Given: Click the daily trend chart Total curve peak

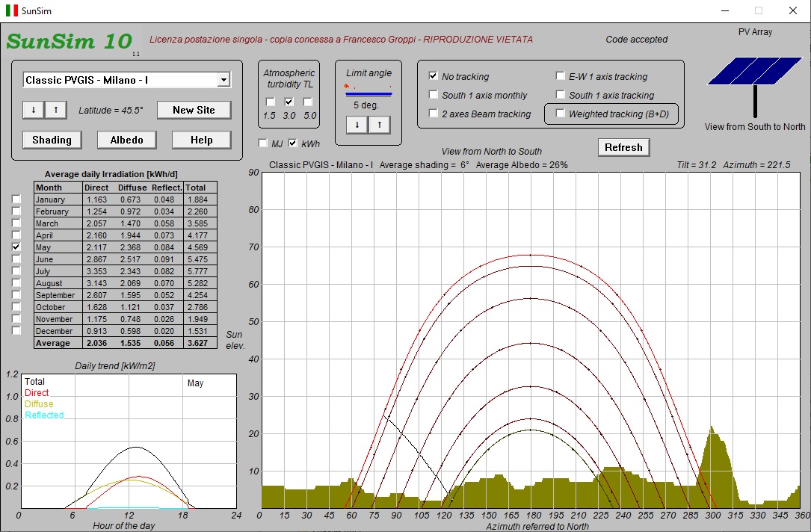Looking at the screenshot, I should [135, 448].
